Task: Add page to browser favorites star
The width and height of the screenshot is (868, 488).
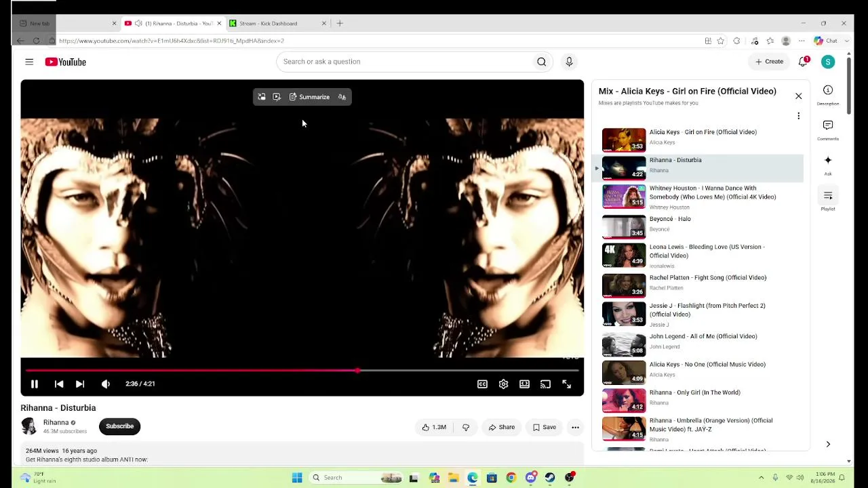Action: point(720,41)
